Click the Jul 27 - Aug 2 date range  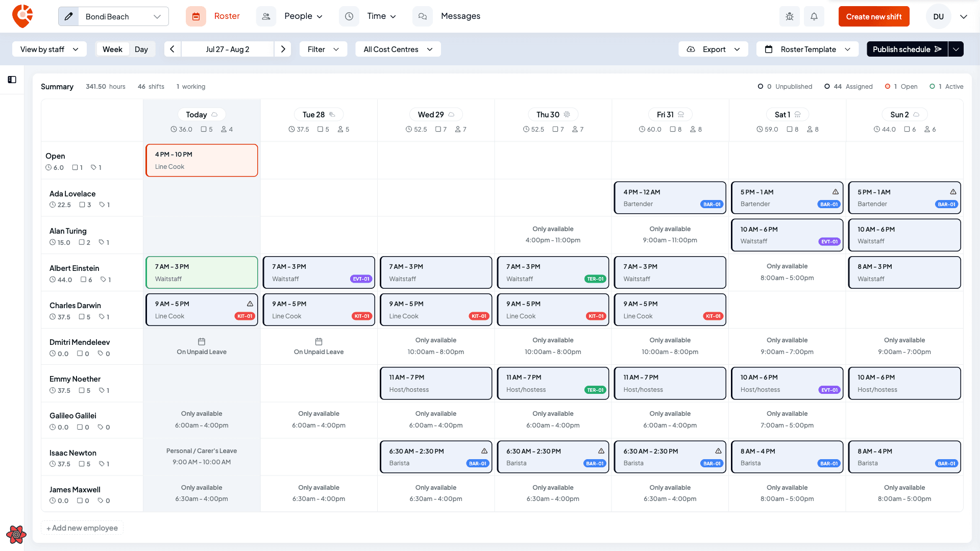pos(228,49)
